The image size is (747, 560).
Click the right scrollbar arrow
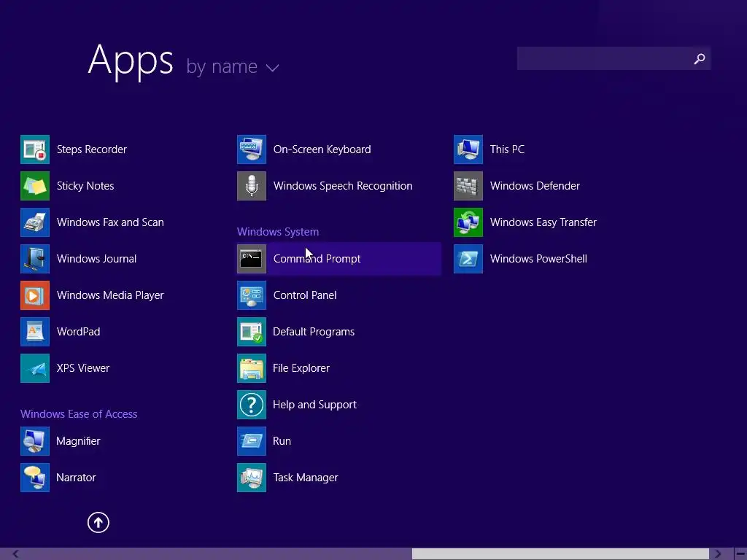coord(718,554)
